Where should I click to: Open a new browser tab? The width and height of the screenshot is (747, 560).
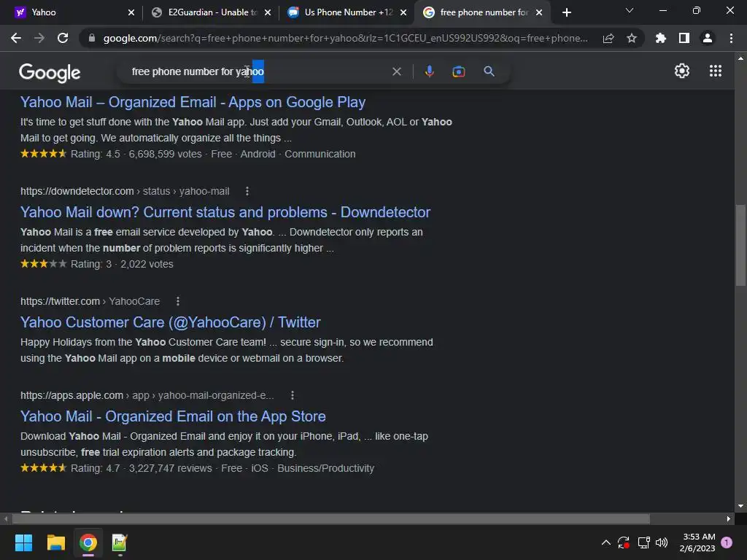[566, 12]
